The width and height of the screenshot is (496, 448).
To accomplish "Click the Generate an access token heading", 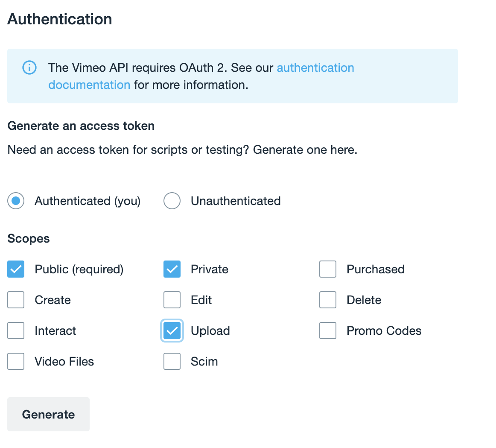I will [81, 126].
